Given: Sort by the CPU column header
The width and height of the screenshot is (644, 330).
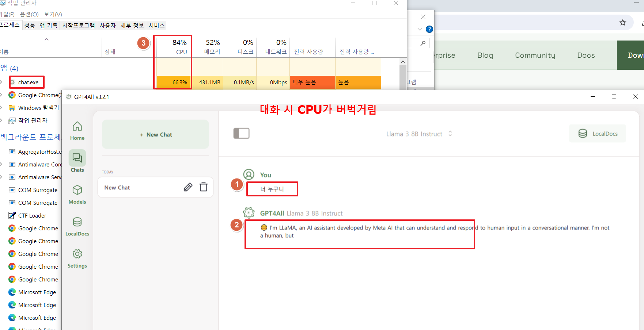Looking at the screenshot, I should (173, 47).
